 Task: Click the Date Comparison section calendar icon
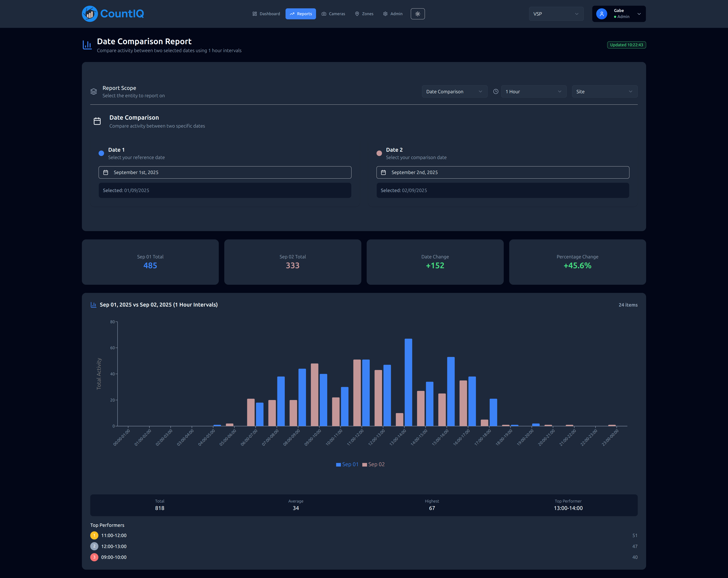pyautogui.click(x=97, y=121)
